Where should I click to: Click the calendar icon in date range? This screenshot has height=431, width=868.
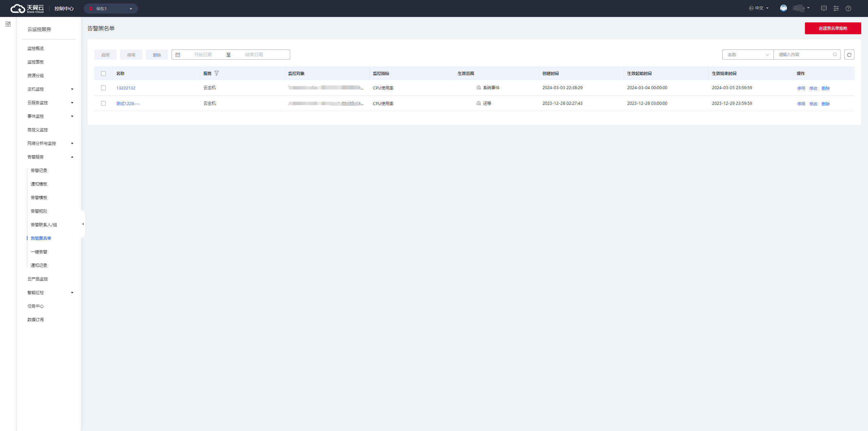[178, 55]
